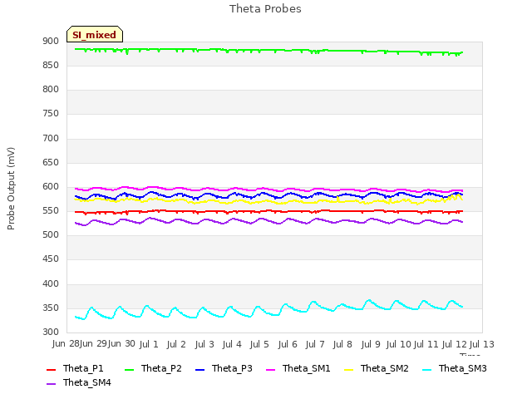Click the SI_mixed label tag

(x=95, y=34)
